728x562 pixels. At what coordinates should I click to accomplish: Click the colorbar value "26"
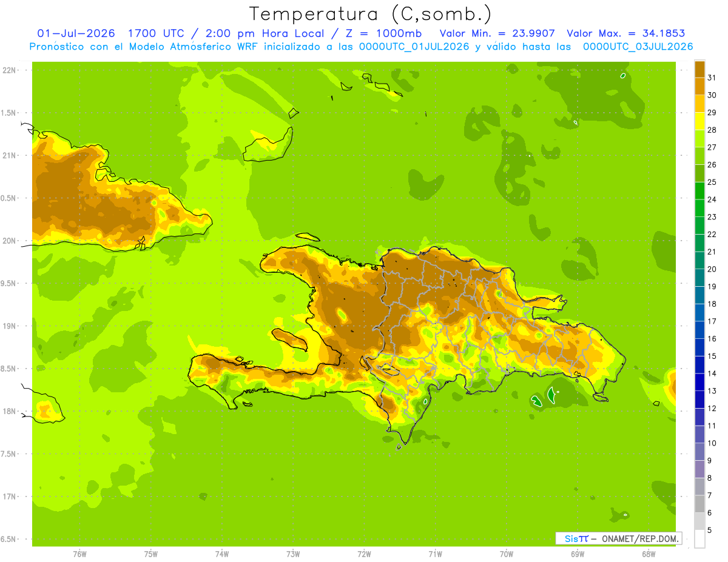[x=712, y=164]
